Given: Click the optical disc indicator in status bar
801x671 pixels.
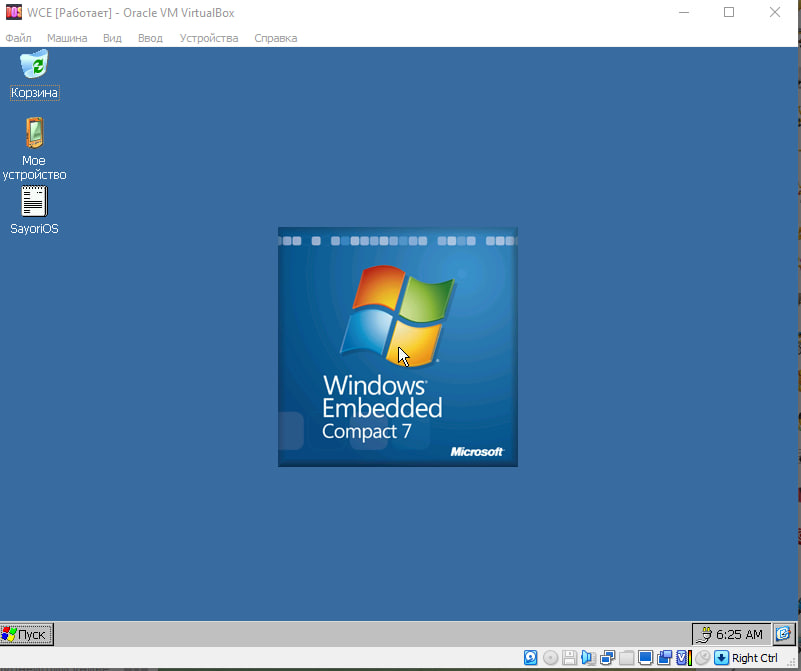Looking at the screenshot, I should click(x=550, y=658).
